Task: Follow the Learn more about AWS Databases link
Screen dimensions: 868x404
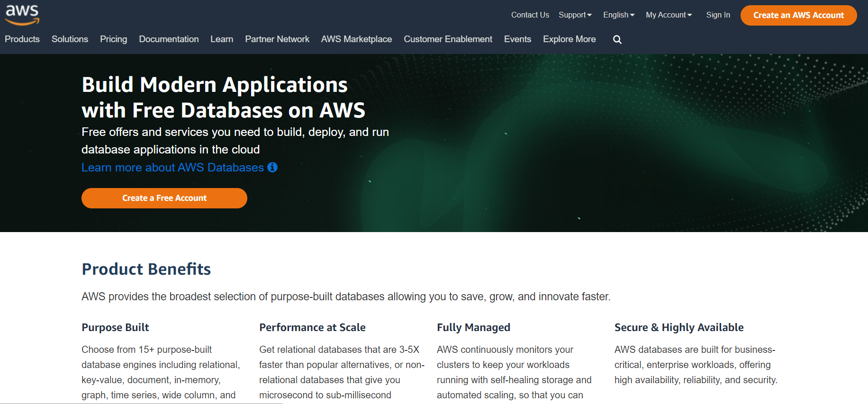Action: click(172, 168)
